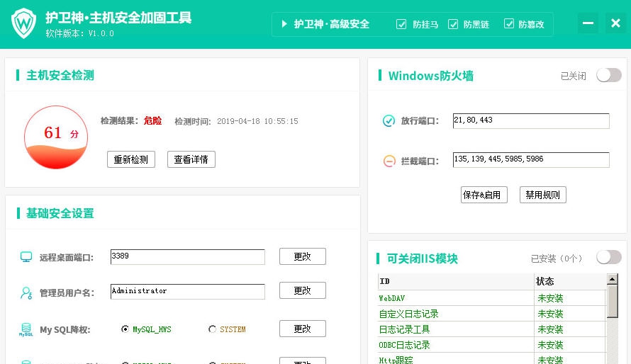Click the 放行端口 input field

point(531,121)
